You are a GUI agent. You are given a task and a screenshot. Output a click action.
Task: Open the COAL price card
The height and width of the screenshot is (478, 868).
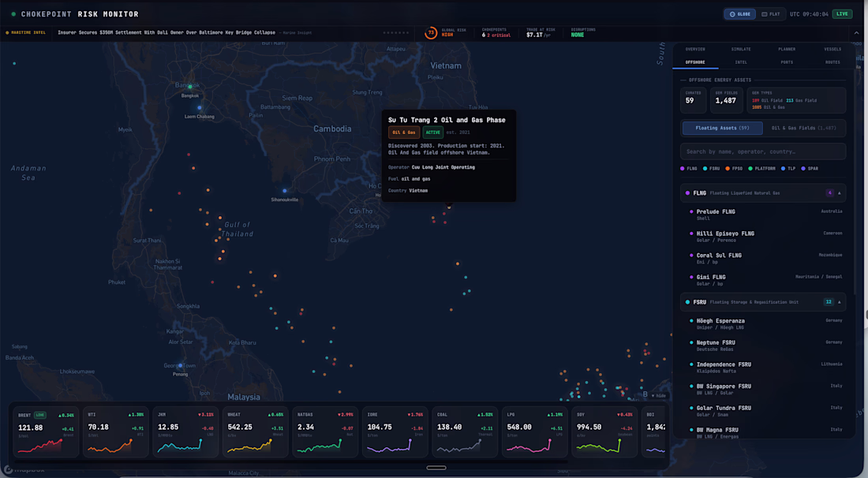[465, 432]
